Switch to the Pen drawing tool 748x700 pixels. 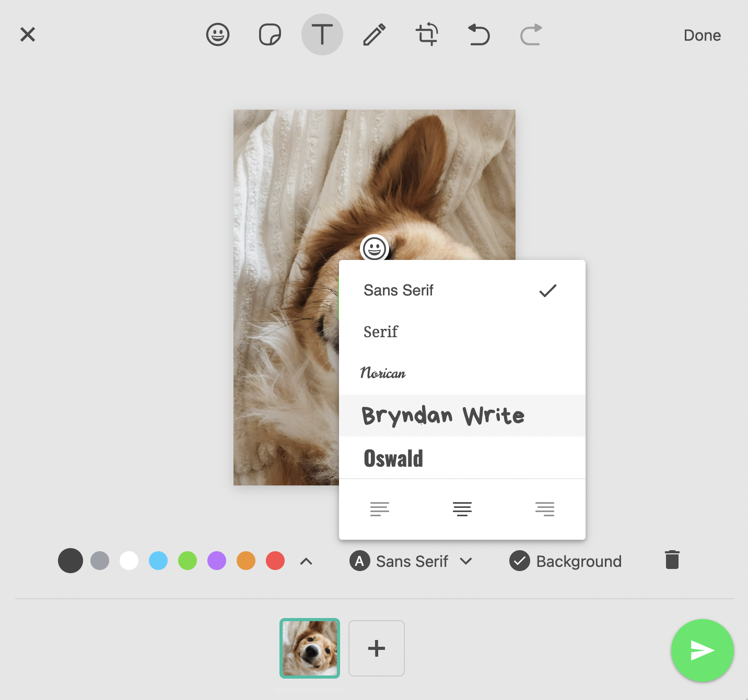[374, 34]
